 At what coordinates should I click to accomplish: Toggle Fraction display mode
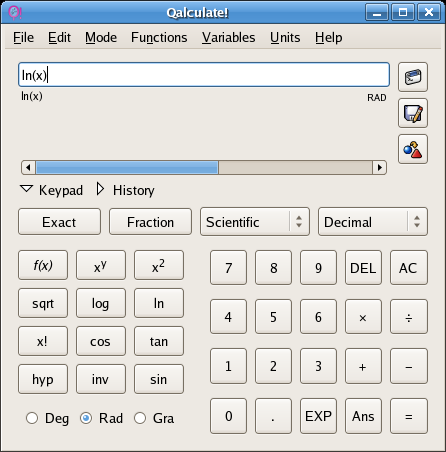[150, 222]
